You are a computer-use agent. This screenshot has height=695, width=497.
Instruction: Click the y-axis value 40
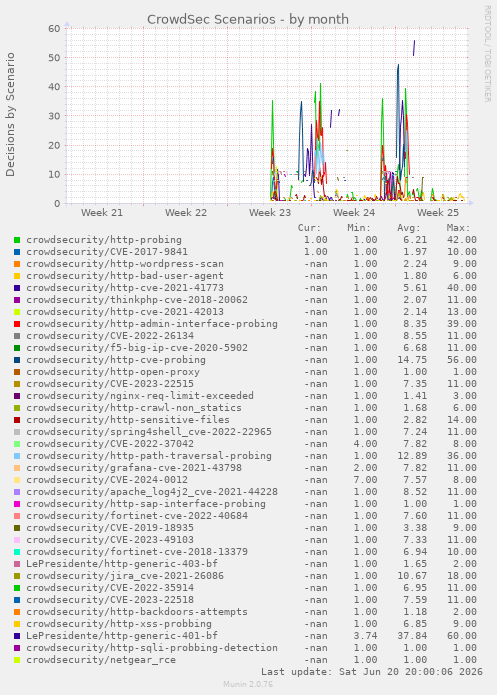point(54,87)
